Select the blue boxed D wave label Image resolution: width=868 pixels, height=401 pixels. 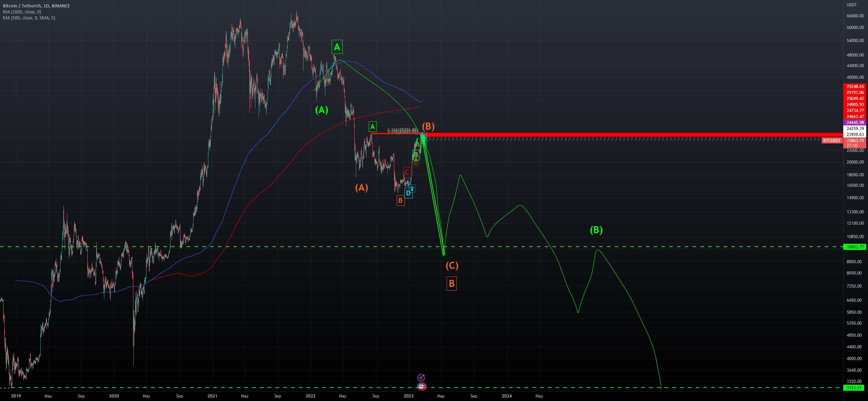[x=408, y=193]
